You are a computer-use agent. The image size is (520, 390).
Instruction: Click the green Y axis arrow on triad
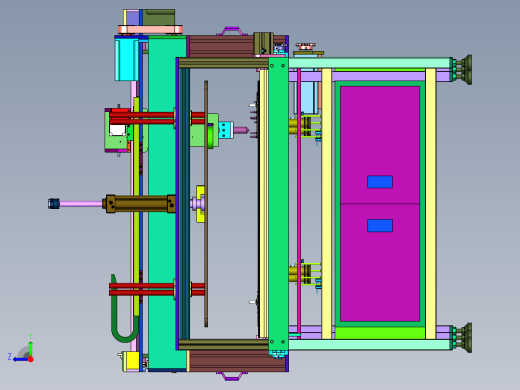point(30,347)
